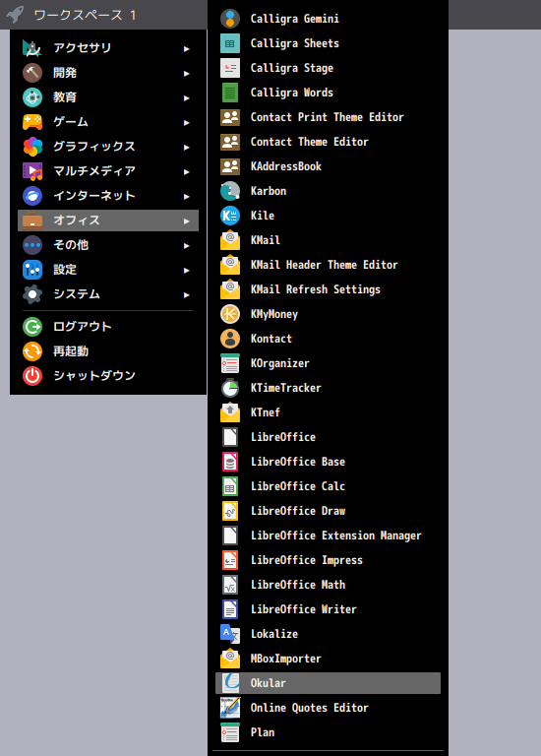Click the Calligra Words green document icon

230,93
